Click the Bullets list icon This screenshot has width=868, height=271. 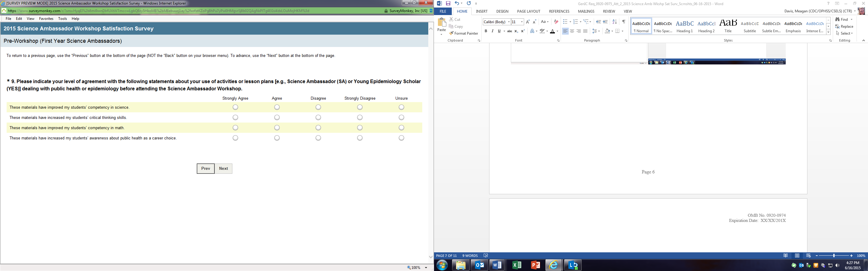point(565,22)
